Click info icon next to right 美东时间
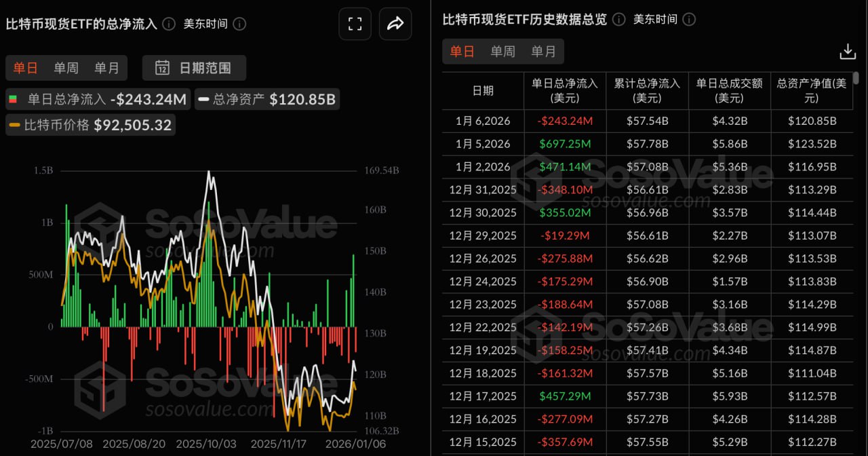This screenshot has height=456, width=868. pos(689,19)
